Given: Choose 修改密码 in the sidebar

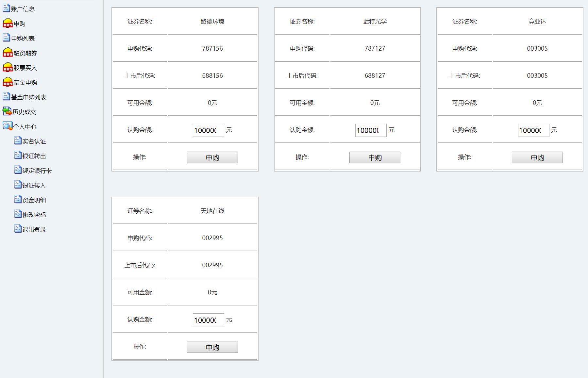Looking at the screenshot, I should coord(34,215).
